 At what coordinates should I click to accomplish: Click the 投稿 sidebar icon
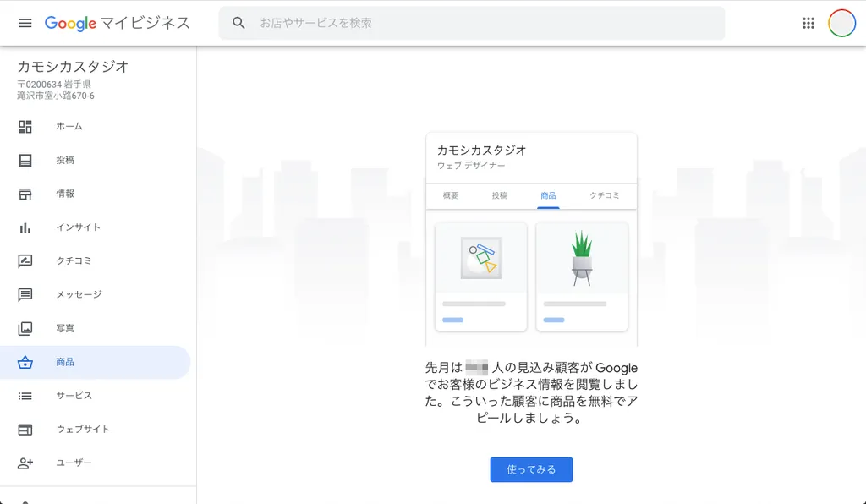tap(25, 160)
